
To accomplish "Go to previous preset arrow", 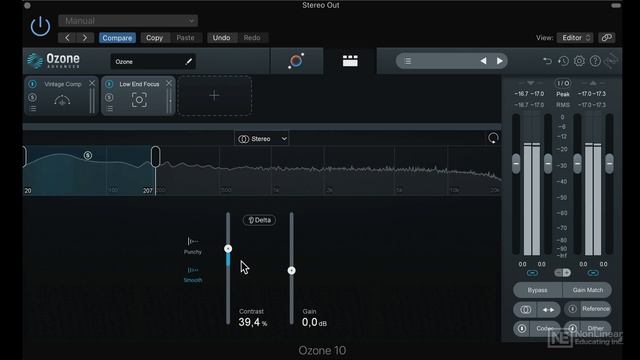I will 67,38.
